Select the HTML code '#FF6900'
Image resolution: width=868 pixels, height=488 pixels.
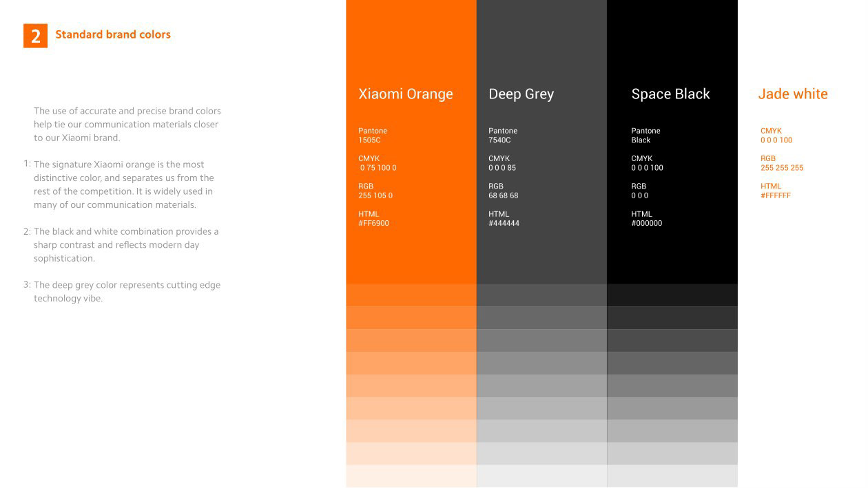(373, 224)
